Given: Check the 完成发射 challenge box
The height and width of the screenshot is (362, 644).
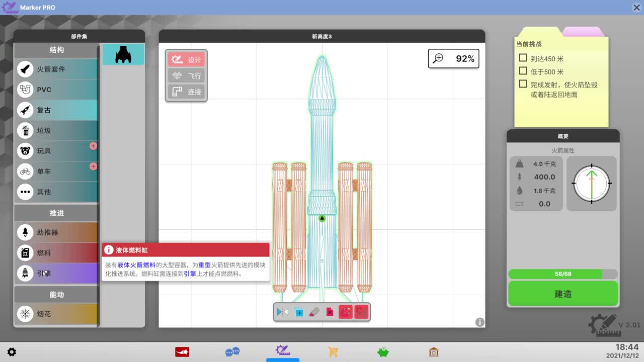Looking at the screenshot, I should tap(523, 84).
